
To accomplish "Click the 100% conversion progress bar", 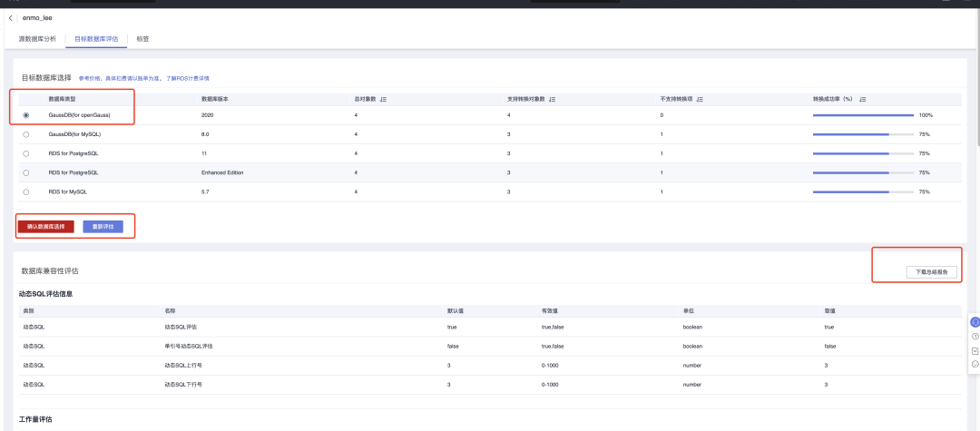I will pyautogui.click(x=863, y=115).
